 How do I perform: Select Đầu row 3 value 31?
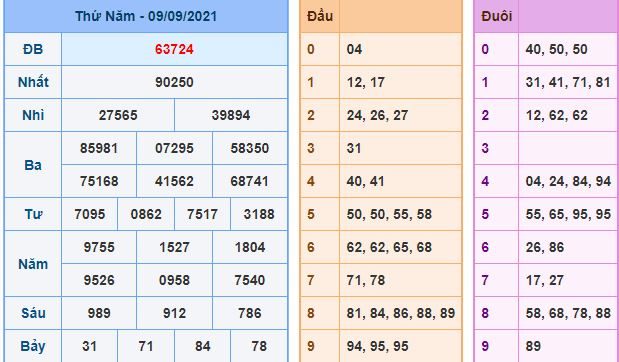(354, 148)
